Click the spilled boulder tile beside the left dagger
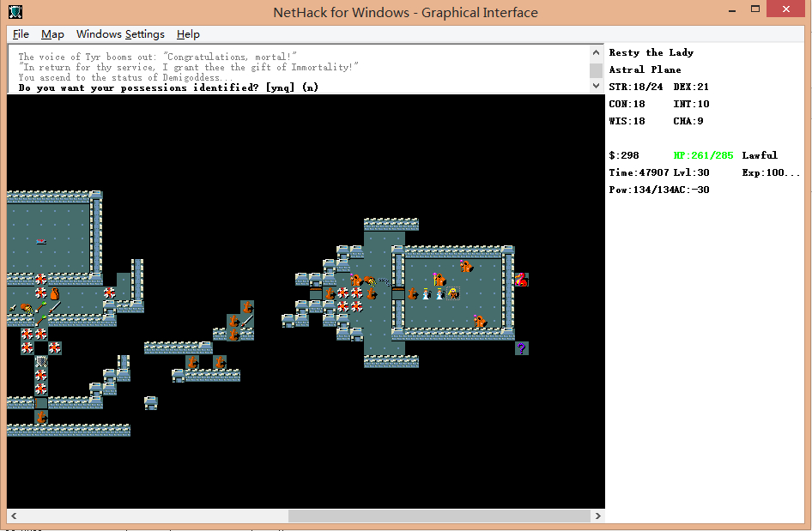812x531 pixels. [27, 307]
